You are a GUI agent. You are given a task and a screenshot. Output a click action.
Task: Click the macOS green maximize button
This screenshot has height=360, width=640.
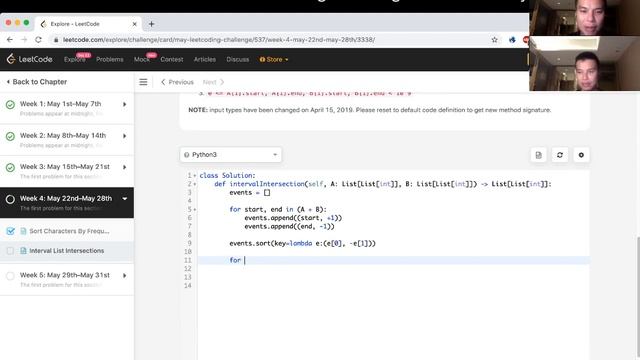click(x=27, y=22)
